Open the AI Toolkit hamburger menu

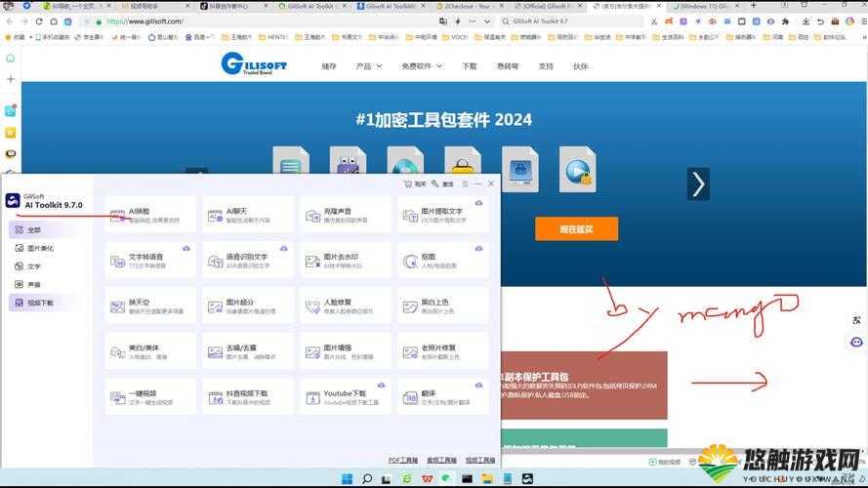tap(465, 183)
